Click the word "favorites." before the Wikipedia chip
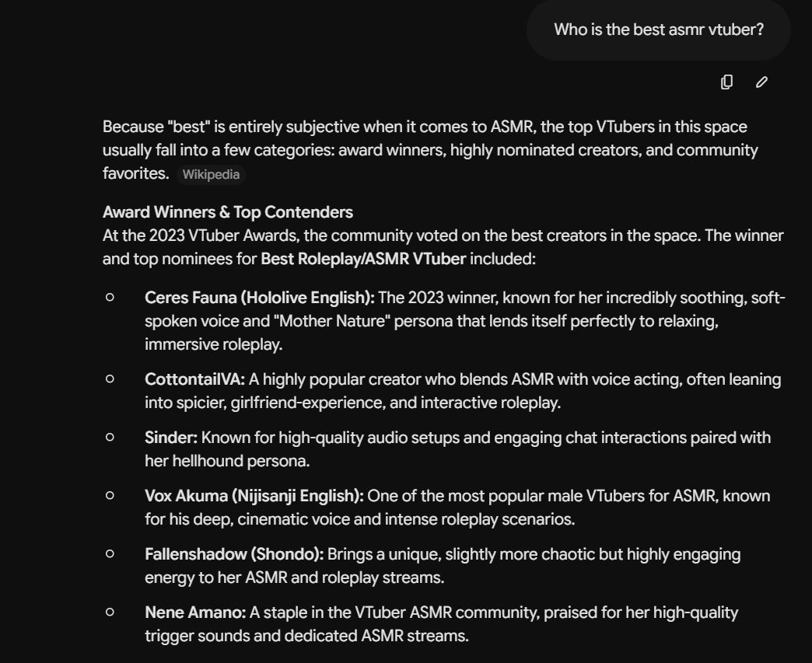 [135, 173]
